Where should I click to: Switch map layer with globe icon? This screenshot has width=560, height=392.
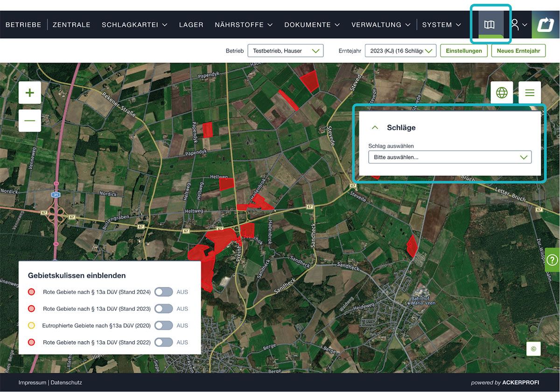(x=502, y=93)
